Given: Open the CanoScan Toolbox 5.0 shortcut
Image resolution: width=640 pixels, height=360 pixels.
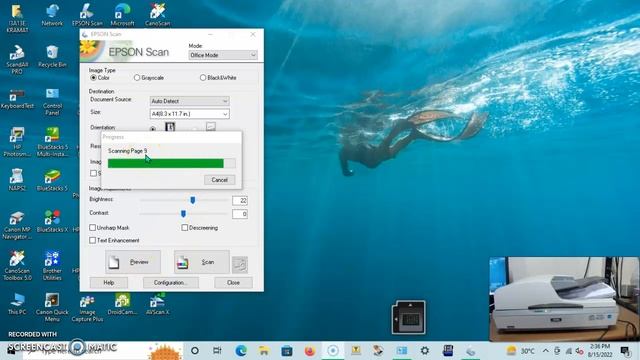Looking at the screenshot, I should click(x=17, y=266).
